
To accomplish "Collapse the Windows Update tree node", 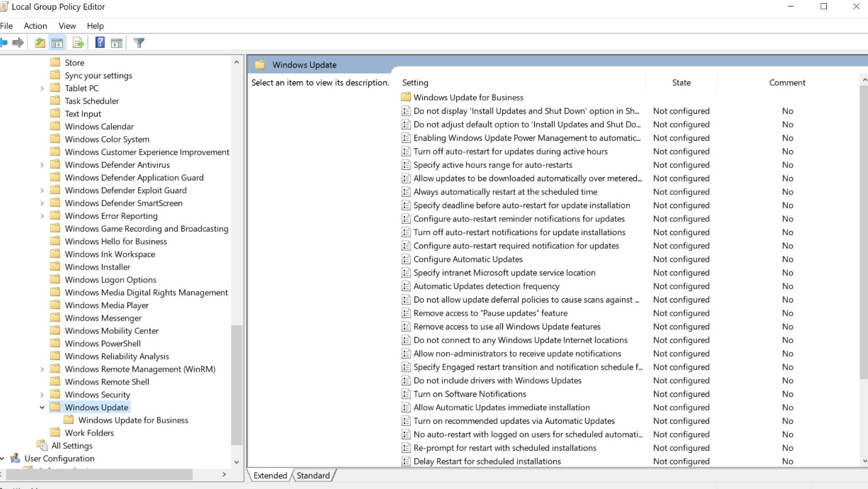I will pyautogui.click(x=42, y=408).
